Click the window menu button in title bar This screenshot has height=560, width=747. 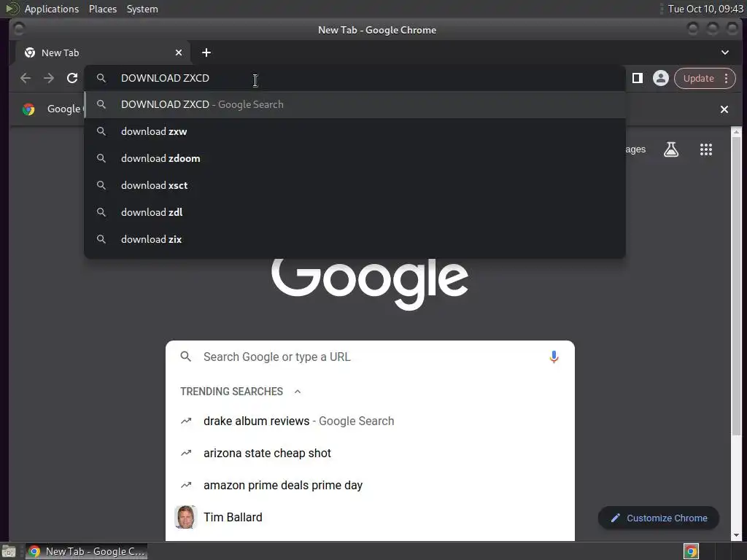[19, 29]
